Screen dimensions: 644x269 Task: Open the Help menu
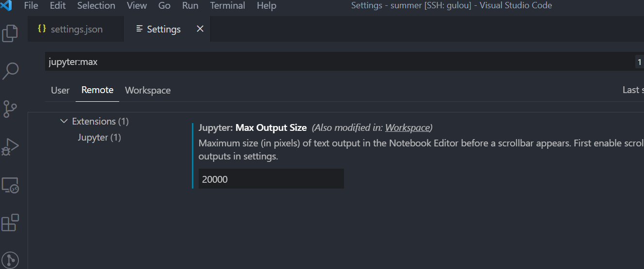click(x=266, y=6)
